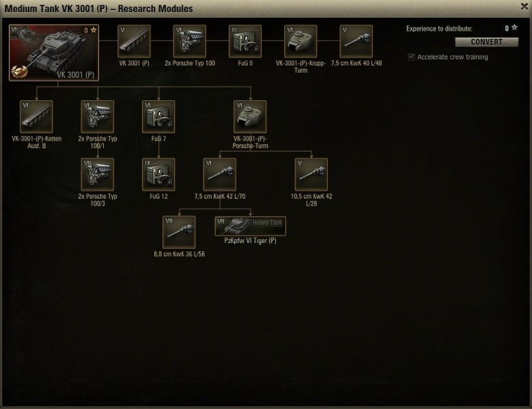The width and height of the screenshot is (532, 409).
Task: Select the VK-3001-(P)-Krupp-Turm turret icon
Action: pyautogui.click(x=300, y=41)
